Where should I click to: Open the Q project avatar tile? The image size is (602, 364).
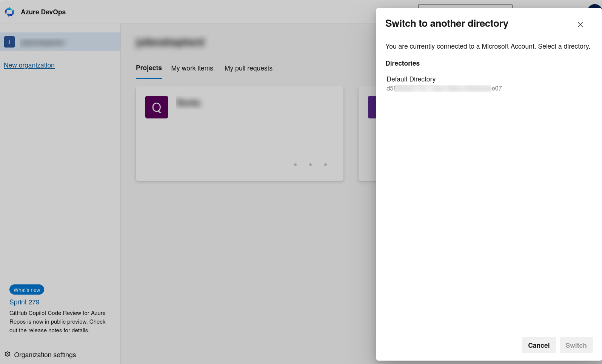point(157,107)
